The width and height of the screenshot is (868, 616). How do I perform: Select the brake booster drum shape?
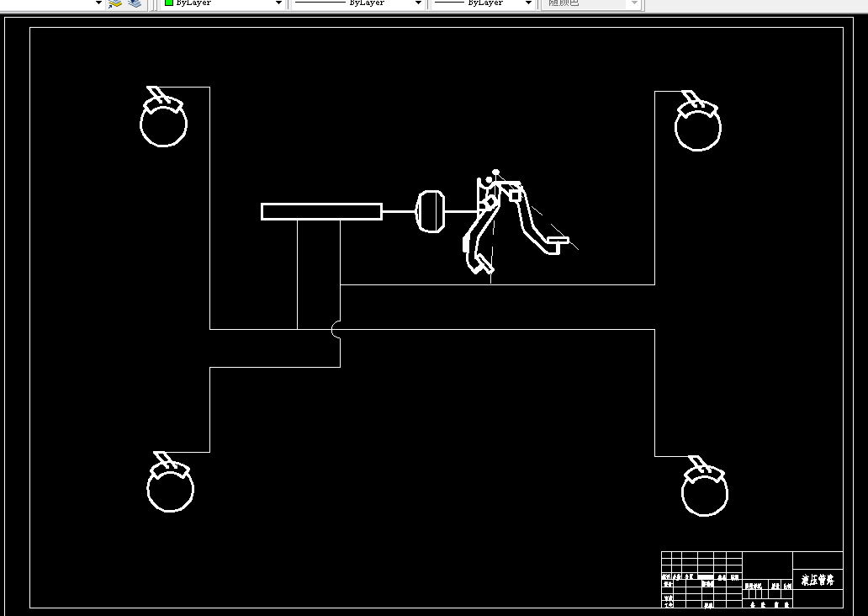pos(430,211)
